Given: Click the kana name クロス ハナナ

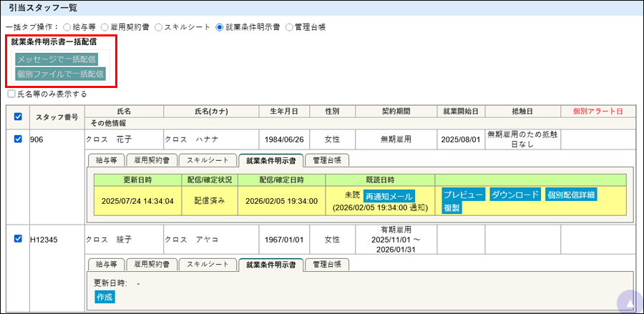Looking at the screenshot, I should click(191, 139).
